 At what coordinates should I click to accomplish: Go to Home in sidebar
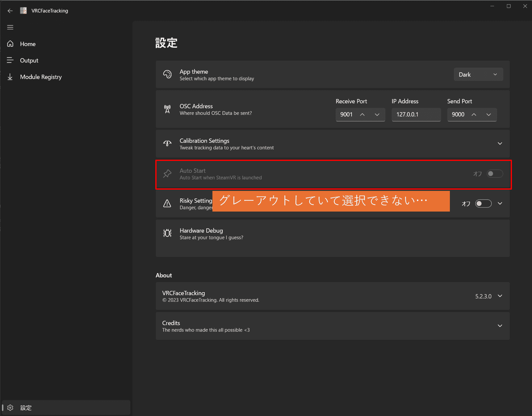point(28,44)
